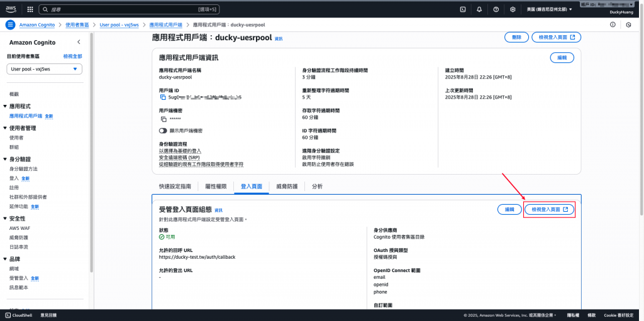Collapse the 使用者管理 sidebar section
The image size is (644, 321).
tap(5, 128)
